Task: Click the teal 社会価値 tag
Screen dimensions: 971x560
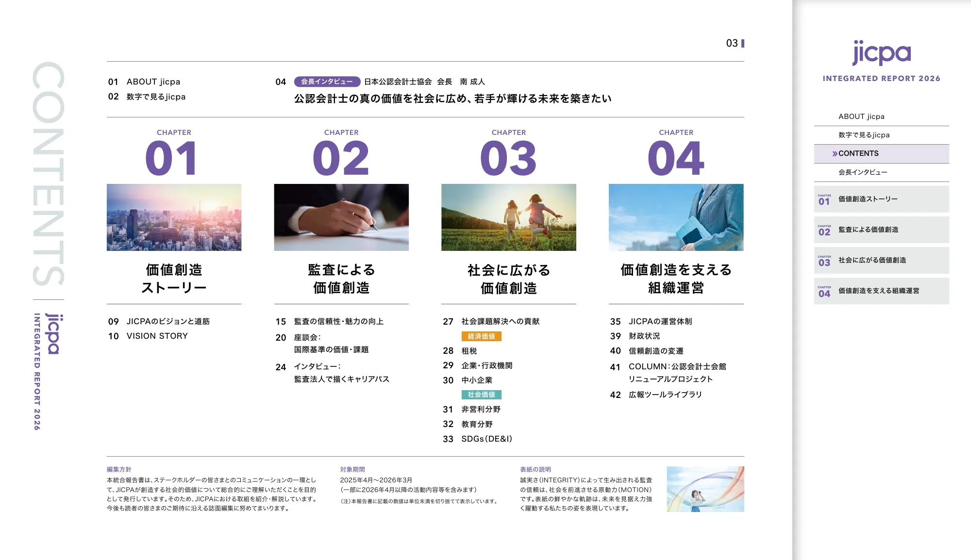Action: point(481,395)
